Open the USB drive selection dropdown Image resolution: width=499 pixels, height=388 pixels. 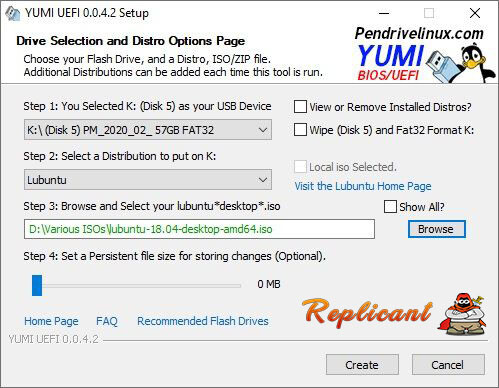[148, 130]
